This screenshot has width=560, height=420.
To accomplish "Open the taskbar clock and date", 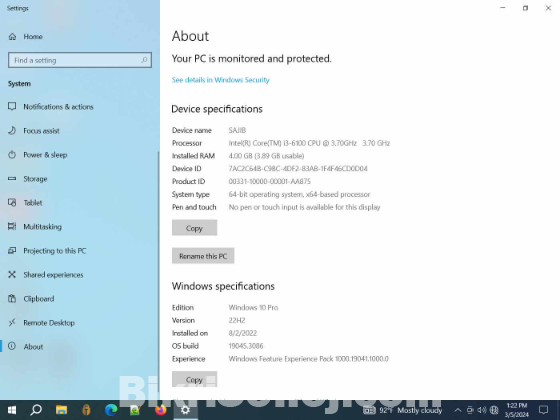I will [x=517, y=410].
